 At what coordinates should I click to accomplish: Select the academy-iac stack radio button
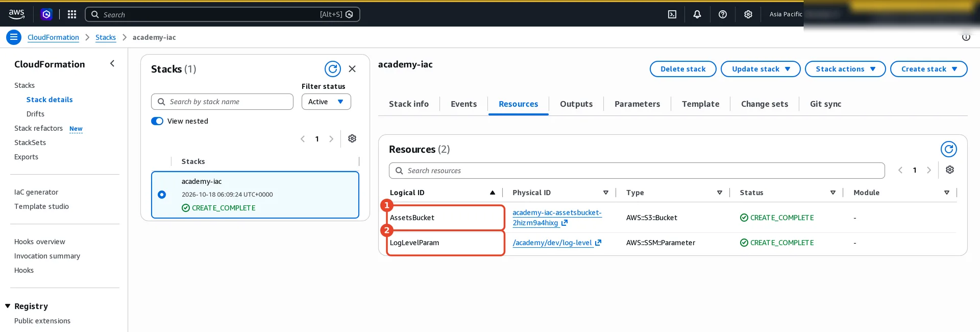click(x=162, y=195)
